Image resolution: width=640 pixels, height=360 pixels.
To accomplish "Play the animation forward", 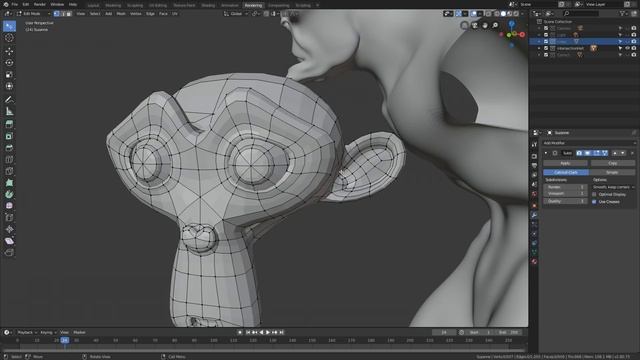I will click(x=268, y=332).
